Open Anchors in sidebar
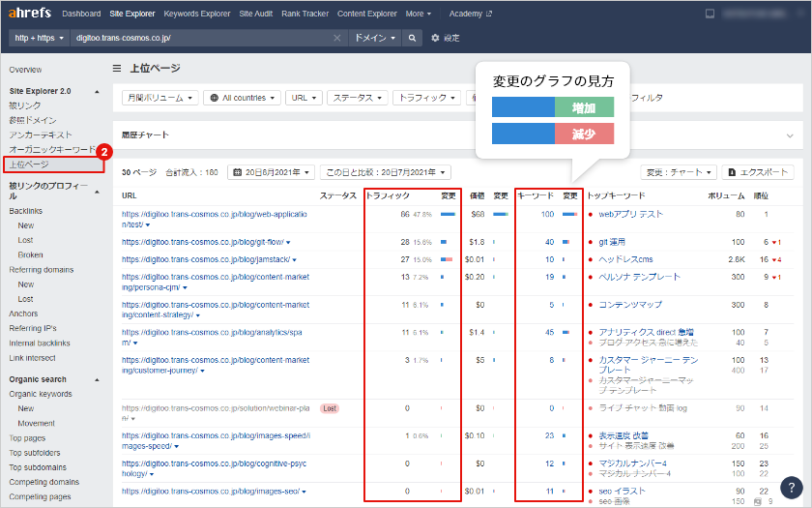This screenshot has height=508, width=812. (x=23, y=314)
